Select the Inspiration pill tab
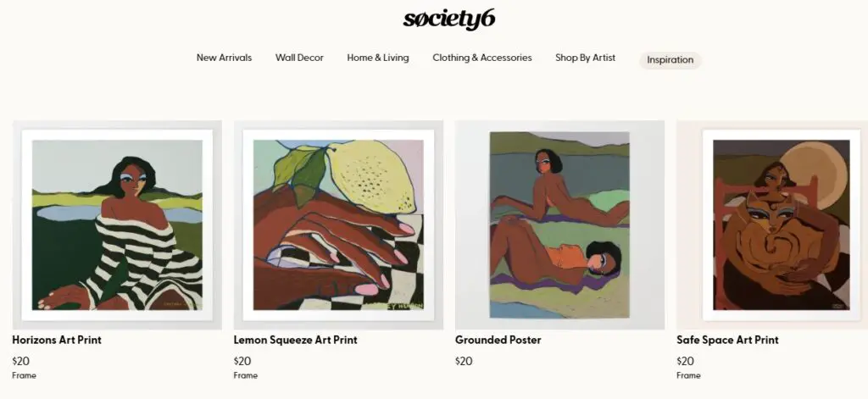 670,60
